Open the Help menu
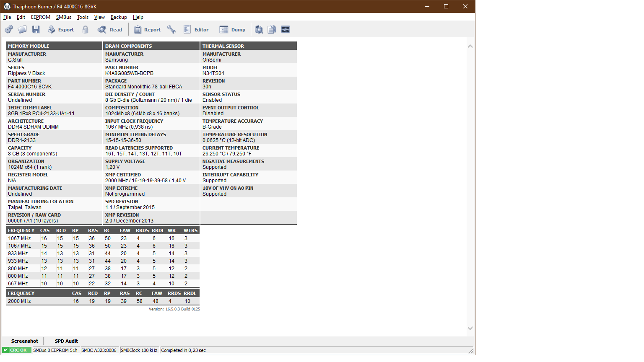644x362 pixels. (x=138, y=17)
